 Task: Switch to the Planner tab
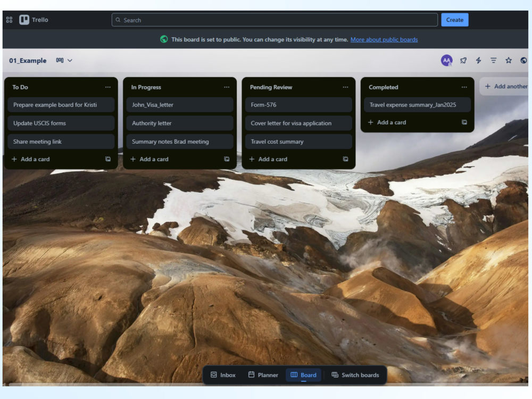tap(263, 375)
